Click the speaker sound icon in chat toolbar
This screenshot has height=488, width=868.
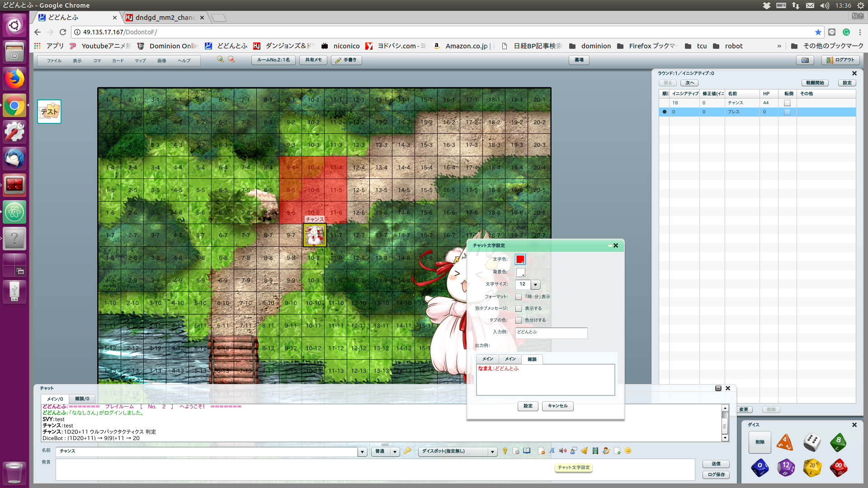562,451
